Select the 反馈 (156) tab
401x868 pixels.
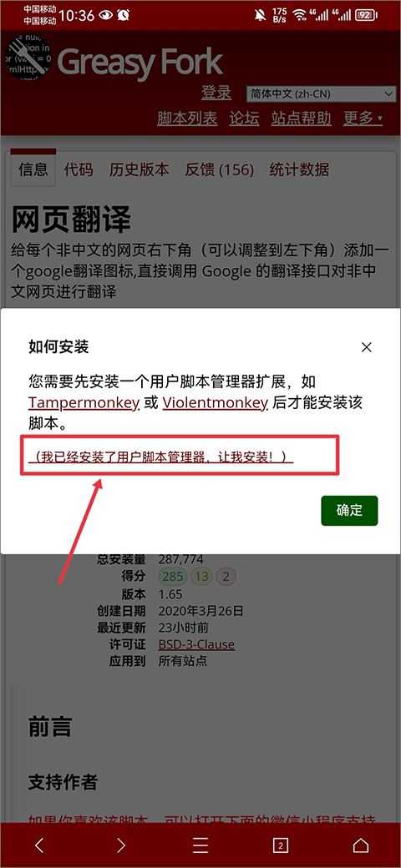pyautogui.click(x=220, y=169)
